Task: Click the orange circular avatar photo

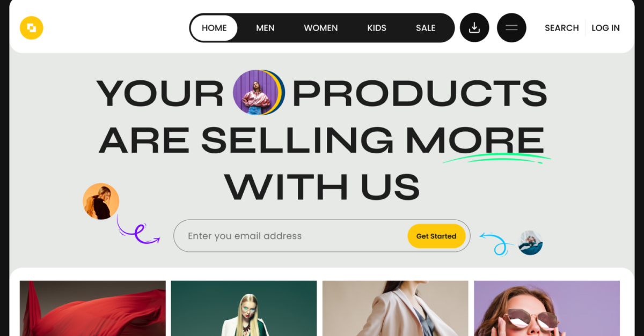Action: click(x=101, y=201)
